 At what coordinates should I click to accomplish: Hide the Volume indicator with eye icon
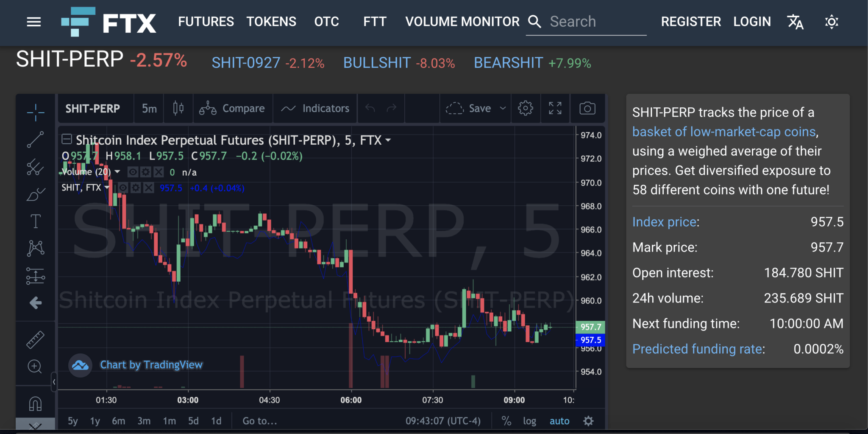[x=133, y=172]
